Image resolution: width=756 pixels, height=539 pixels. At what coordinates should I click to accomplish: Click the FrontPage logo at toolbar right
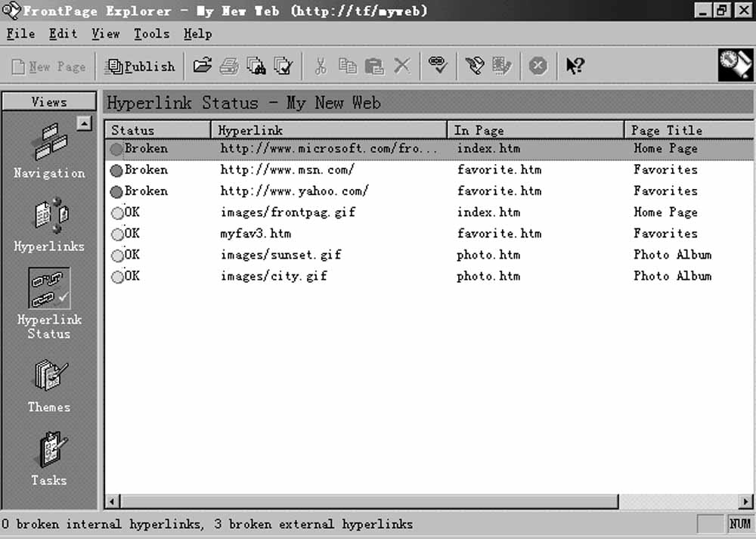[736, 64]
